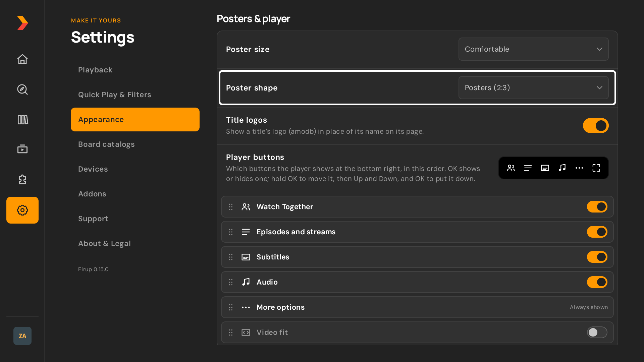
Task: Click fullscreen icon in player preview bar
Action: click(x=596, y=168)
